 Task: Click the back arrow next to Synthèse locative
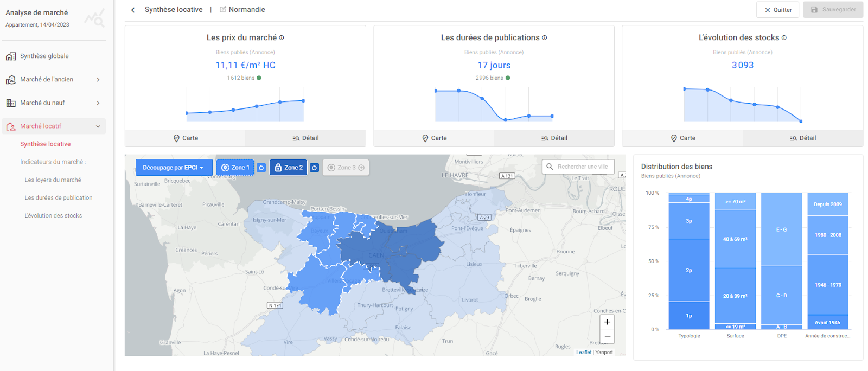[x=133, y=10]
